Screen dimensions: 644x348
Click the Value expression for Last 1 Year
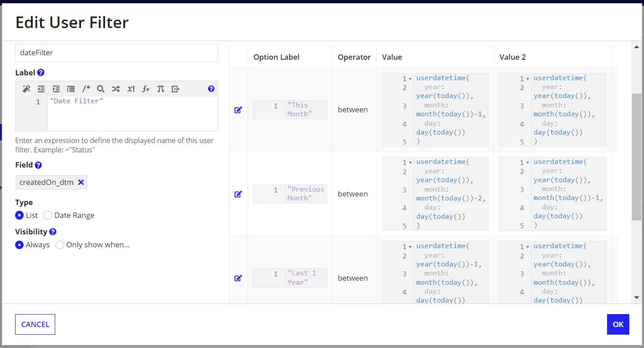(435, 273)
